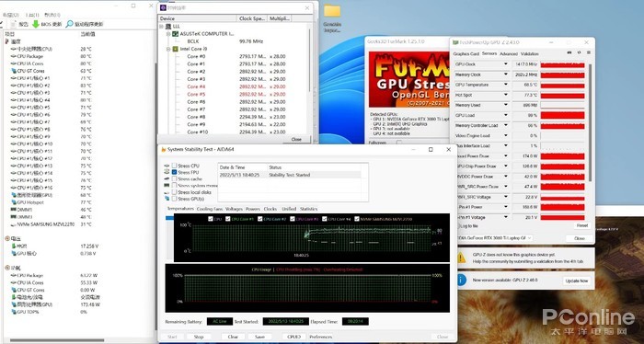
Task: Click the Clock Speed column header
Action: coord(252,18)
